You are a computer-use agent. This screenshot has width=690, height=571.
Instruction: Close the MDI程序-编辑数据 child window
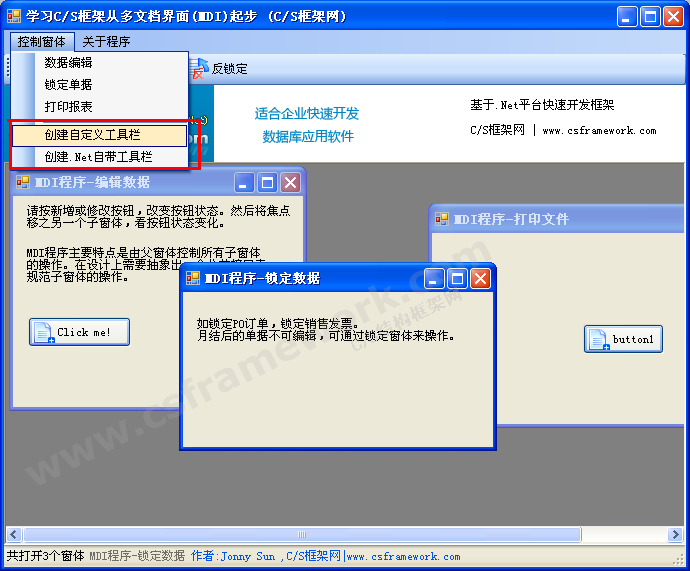point(290,182)
